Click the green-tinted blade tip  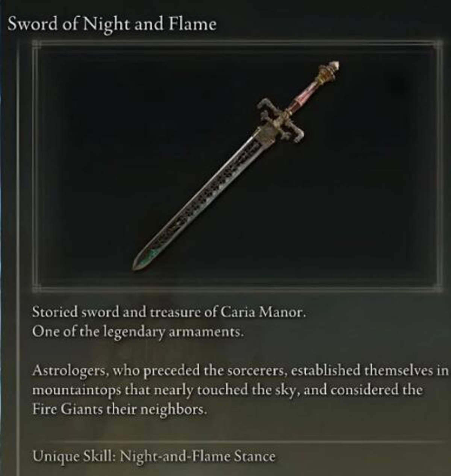pyautogui.click(x=145, y=258)
